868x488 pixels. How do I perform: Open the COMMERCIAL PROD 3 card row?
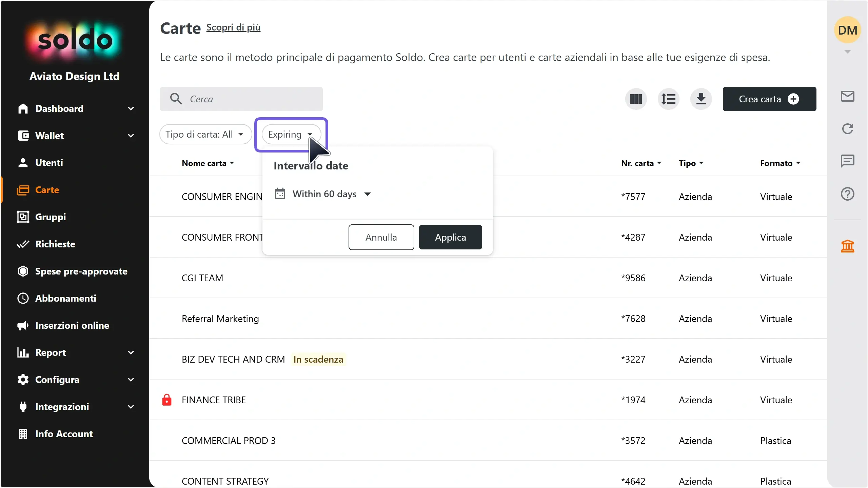coord(488,441)
